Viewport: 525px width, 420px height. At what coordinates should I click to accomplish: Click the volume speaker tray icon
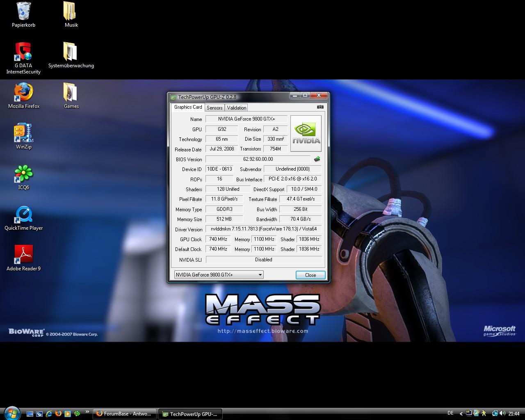click(502, 413)
